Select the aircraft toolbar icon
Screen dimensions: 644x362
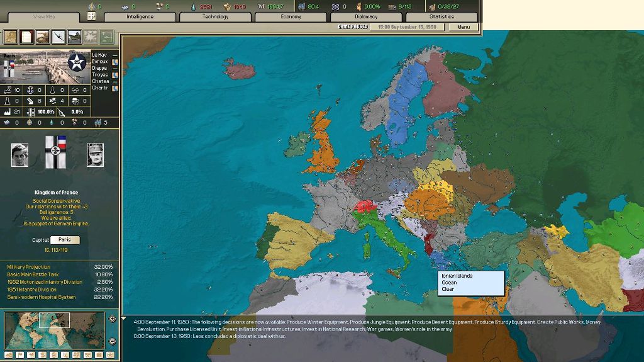(58, 37)
